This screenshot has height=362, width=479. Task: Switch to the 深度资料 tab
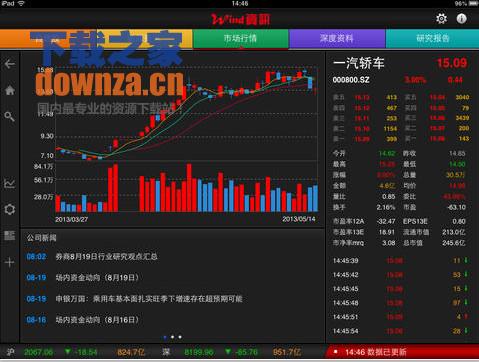pyautogui.click(x=337, y=39)
